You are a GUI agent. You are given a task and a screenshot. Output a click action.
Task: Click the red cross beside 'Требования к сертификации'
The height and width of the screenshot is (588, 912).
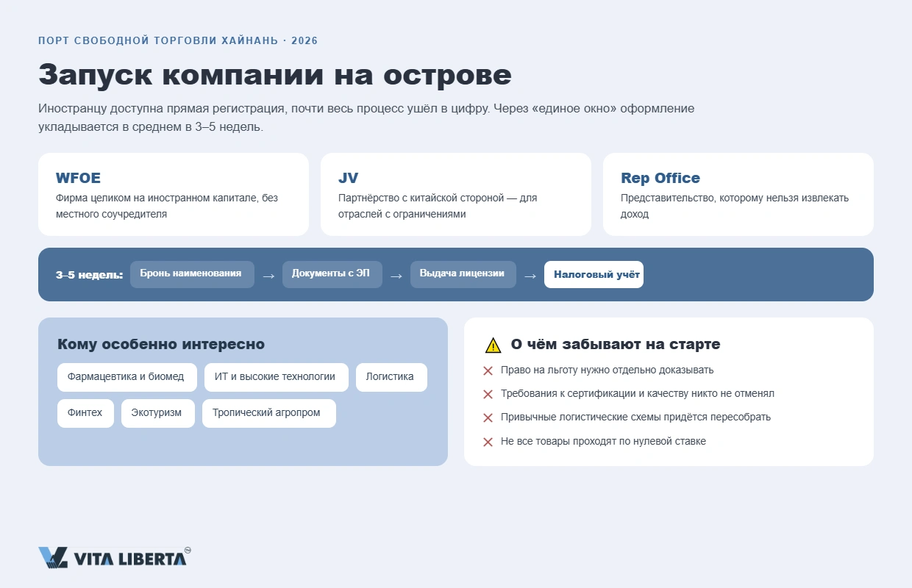pos(488,394)
